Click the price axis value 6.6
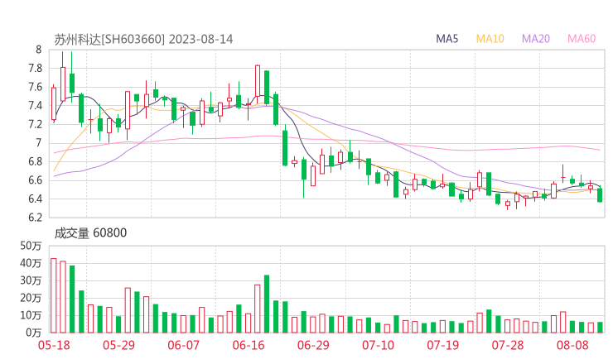Screen dimensions: 613x364 [x=35, y=180]
